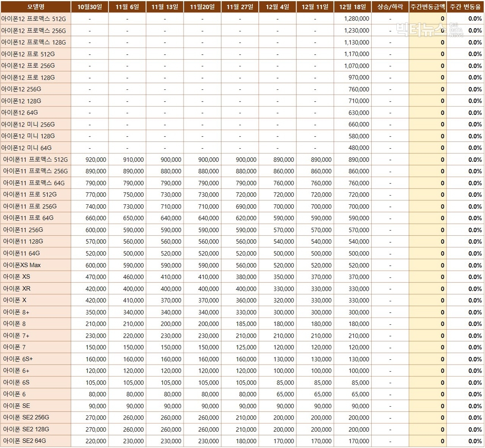Select the 아이폰12 256G model name
This screenshot has height=448, width=485.
pyautogui.click(x=21, y=89)
